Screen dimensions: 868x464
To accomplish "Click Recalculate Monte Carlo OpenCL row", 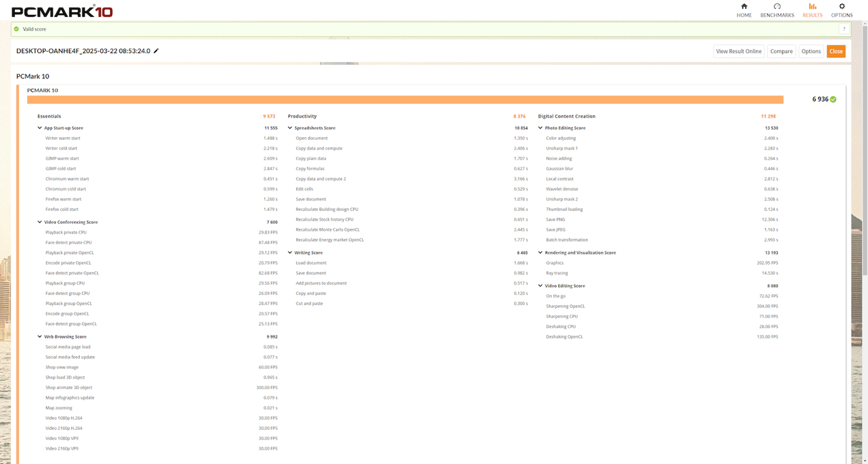I will coord(412,230).
